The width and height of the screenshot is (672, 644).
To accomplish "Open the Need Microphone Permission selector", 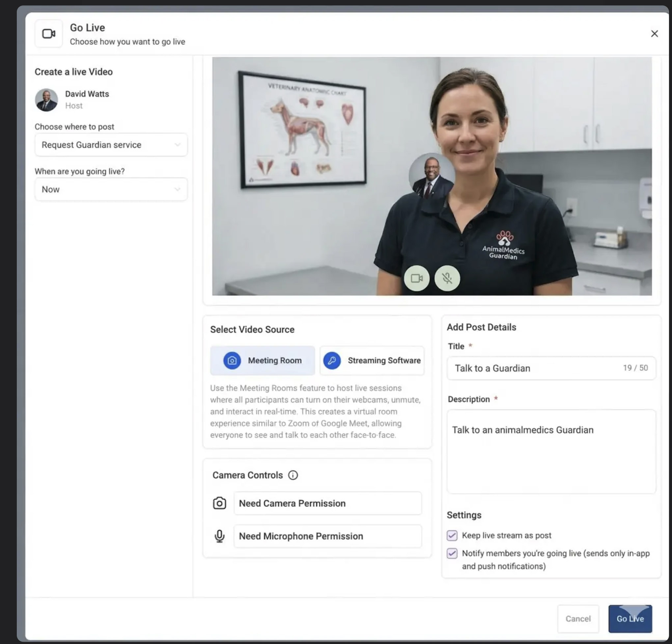I will click(327, 536).
